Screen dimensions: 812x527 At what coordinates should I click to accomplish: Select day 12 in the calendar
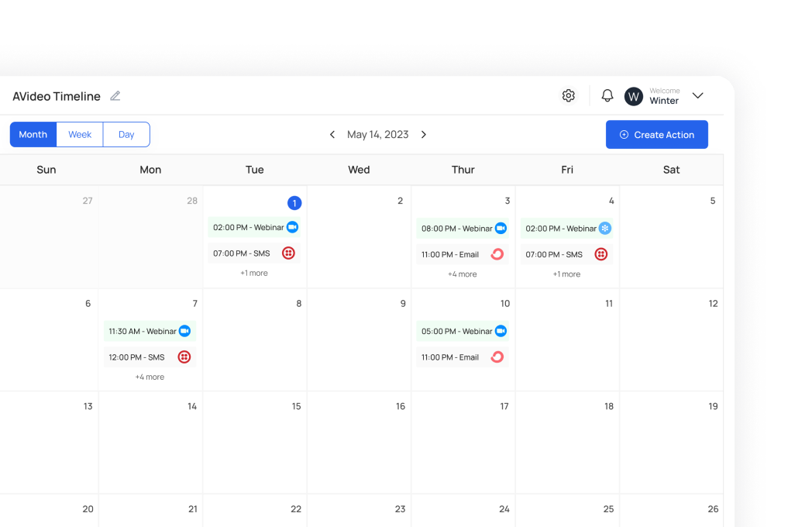(x=713, y=304)
